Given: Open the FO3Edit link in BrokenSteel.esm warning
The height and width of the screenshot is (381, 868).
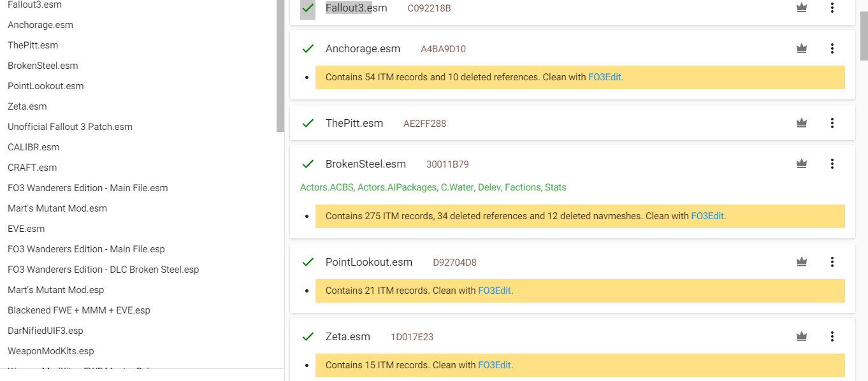Looking at the screenshot, I should (707, 216).
